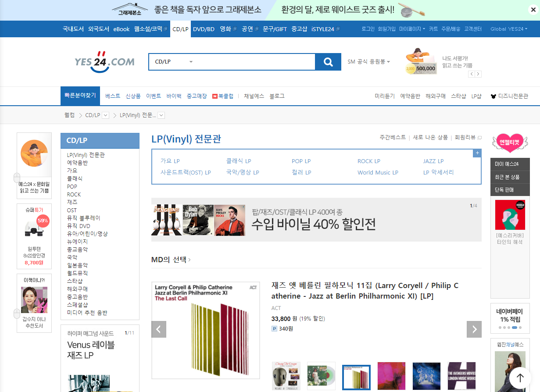Click the 주간베스트 link
This screenshot has height=392, width=540.
[x=393, y=137]
